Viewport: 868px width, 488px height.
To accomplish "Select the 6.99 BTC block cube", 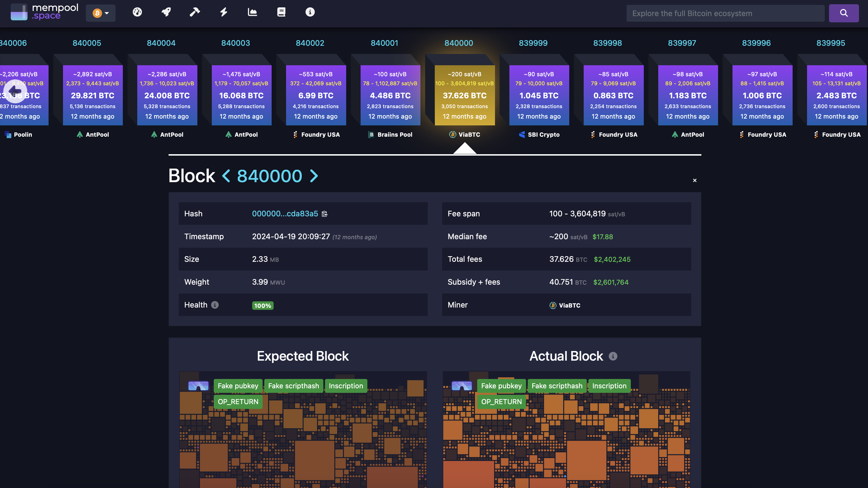I will click(x=316, y=95).
